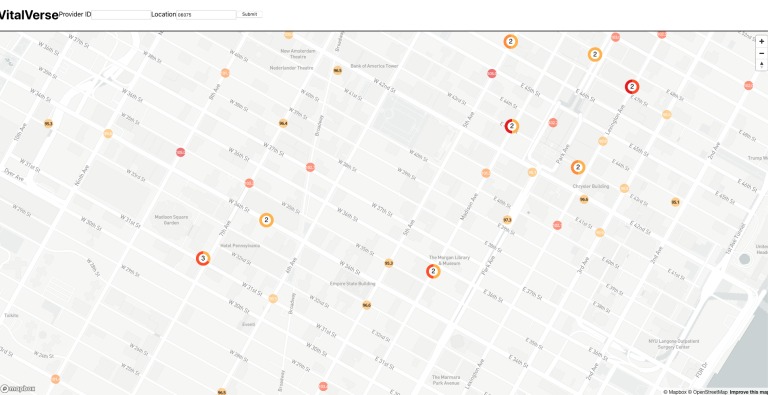Click the VitalVerse site title

28,15
